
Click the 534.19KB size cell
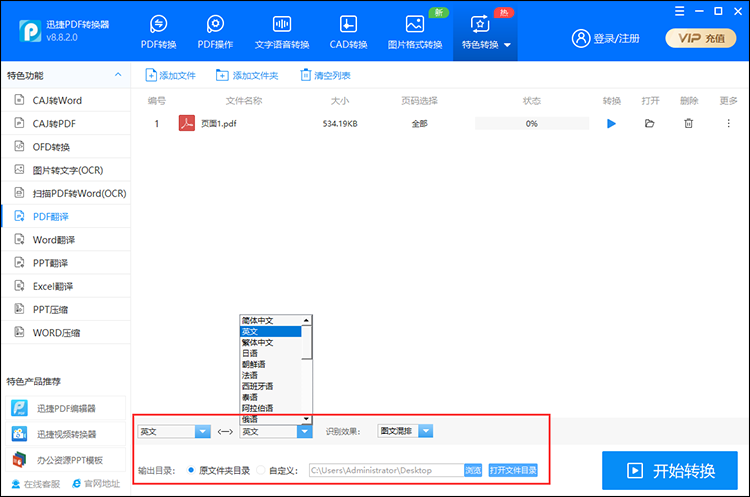point(340,124)
